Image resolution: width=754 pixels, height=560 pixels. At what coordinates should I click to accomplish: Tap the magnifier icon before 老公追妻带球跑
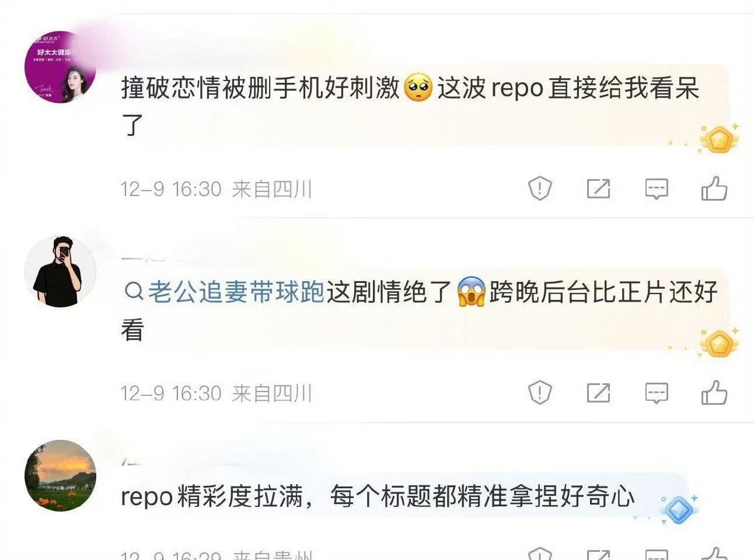(x=134, y=290)
